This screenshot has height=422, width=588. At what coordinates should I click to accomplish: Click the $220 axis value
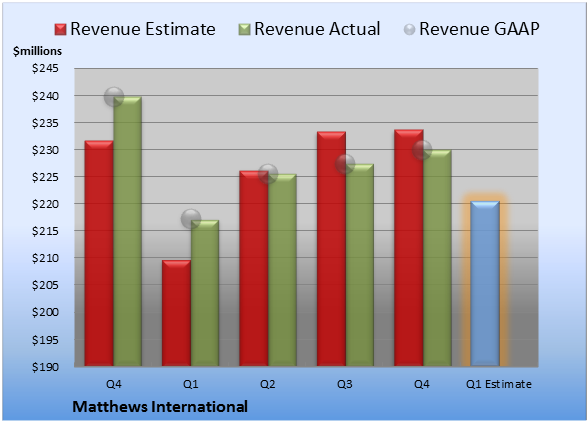(45, 204)
